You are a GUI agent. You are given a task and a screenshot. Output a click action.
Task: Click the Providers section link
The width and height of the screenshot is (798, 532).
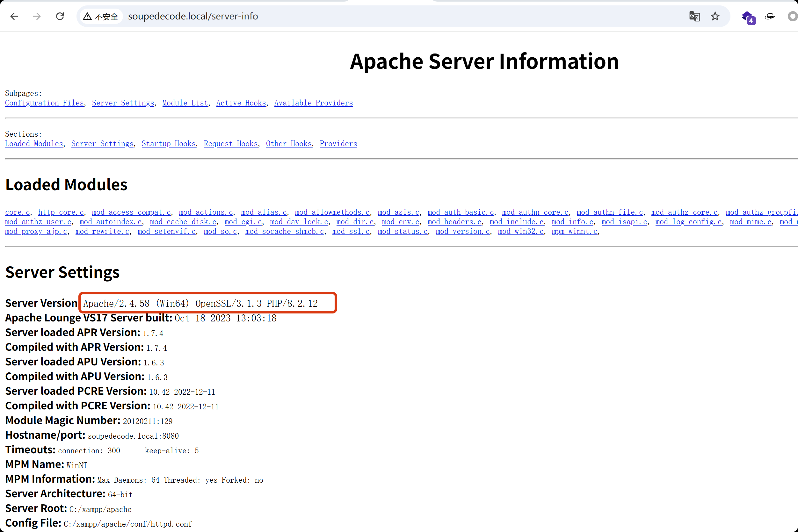click(x=338, y=144)
